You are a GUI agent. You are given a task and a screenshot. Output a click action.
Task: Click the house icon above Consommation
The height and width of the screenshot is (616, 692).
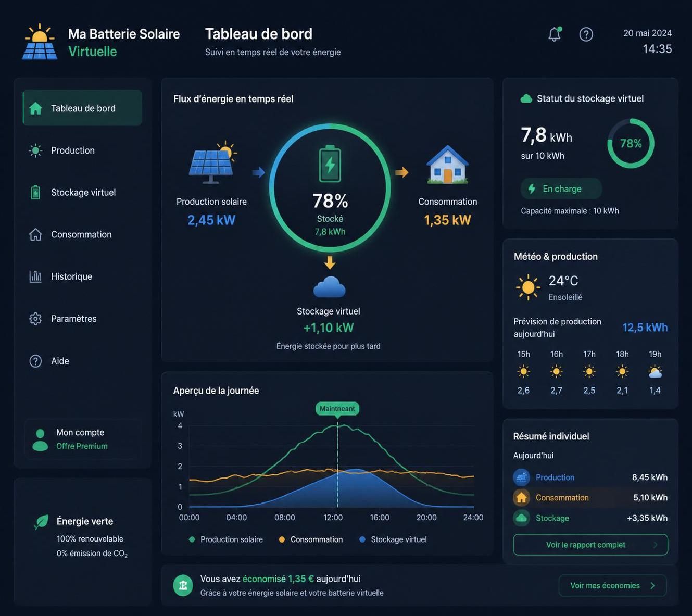[x=448, y=165]
